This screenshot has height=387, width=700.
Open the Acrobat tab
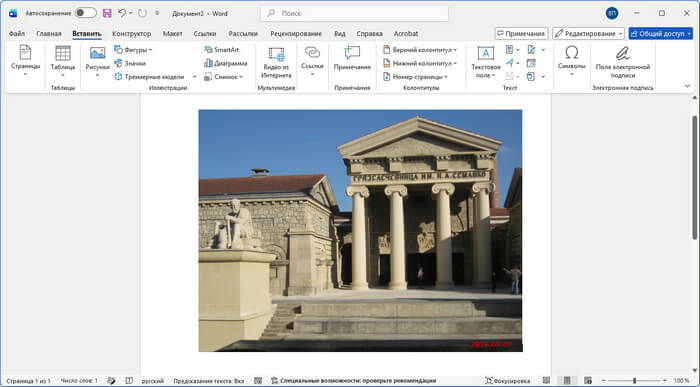406,33
